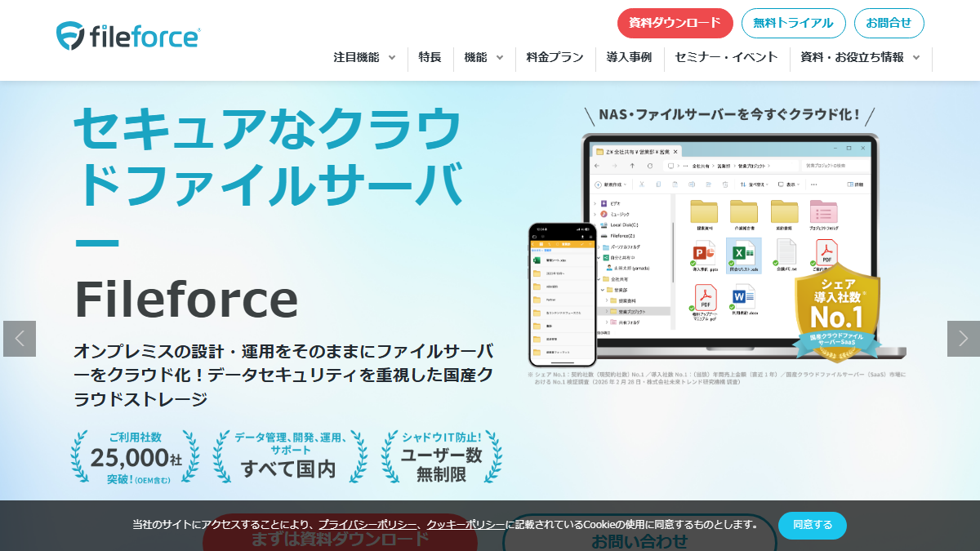Click the すべて国内 laurel badge
Viewport: 980px width, 551px height.
[289, 458]
